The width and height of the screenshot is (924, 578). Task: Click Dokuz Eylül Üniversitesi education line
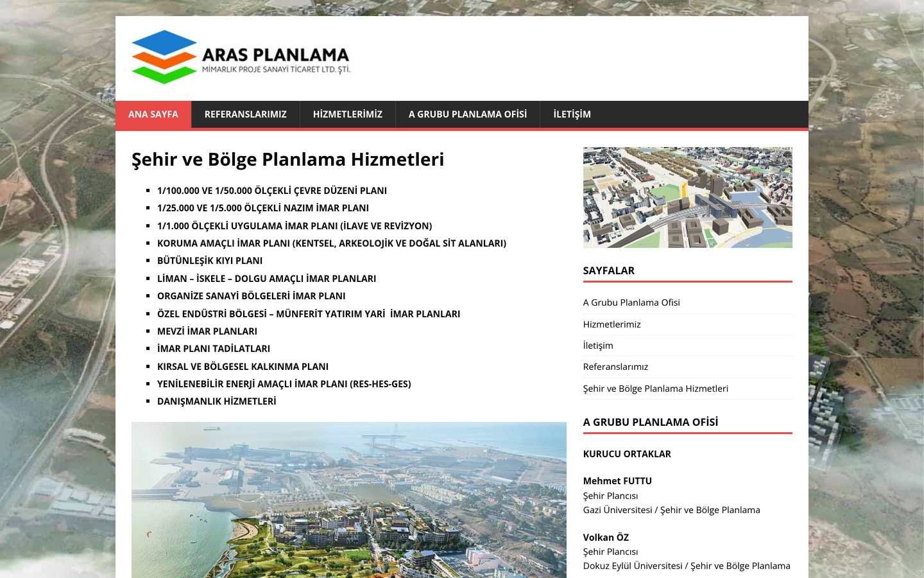pyautogui.click(x=687, y=566)
